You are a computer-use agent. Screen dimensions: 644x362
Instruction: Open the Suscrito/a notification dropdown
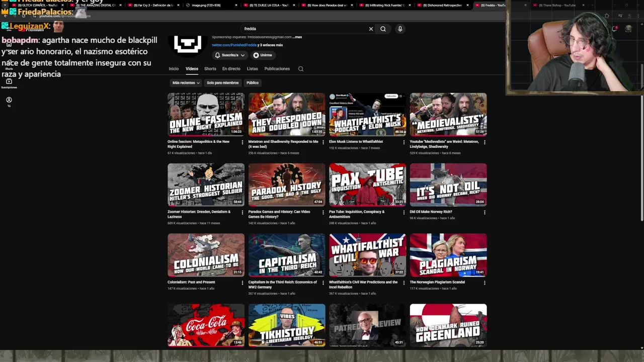tap(230, 55)
